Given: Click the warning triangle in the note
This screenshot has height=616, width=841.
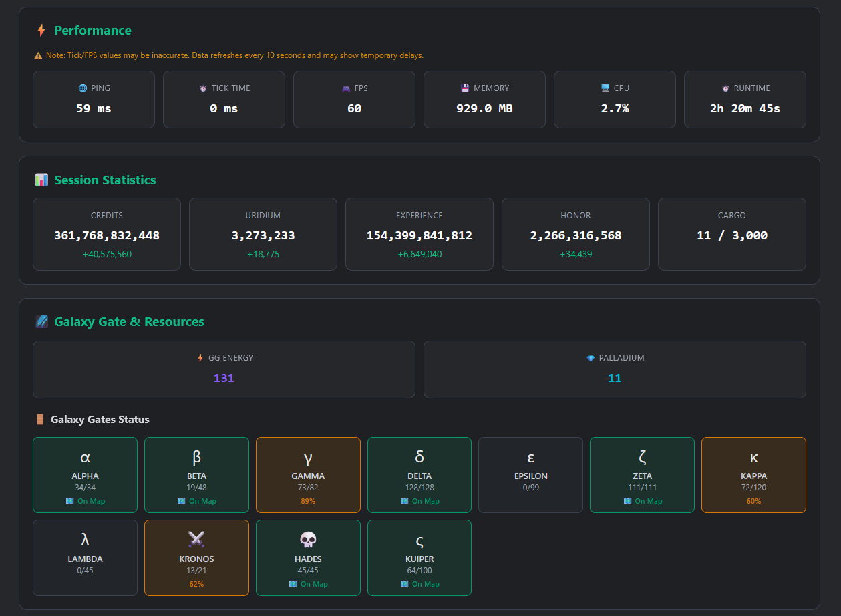Looking at the screenshot, I should click(x=38, y=56).
